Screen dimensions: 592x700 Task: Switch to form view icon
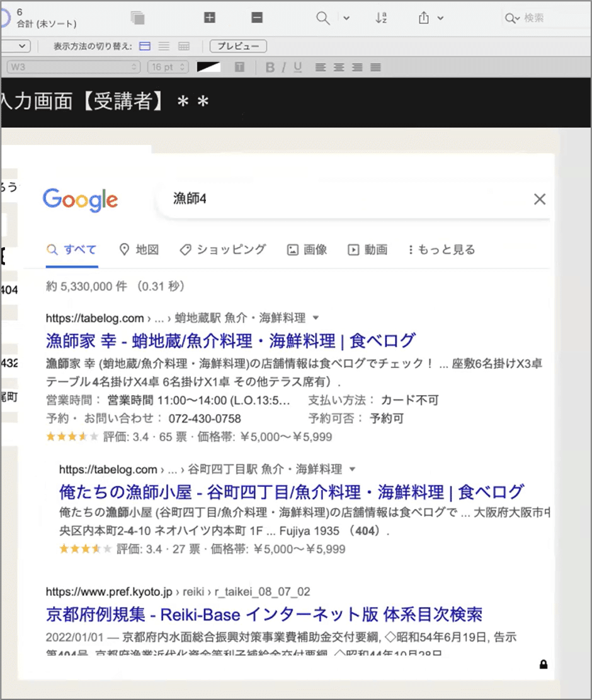click(145, 46)
